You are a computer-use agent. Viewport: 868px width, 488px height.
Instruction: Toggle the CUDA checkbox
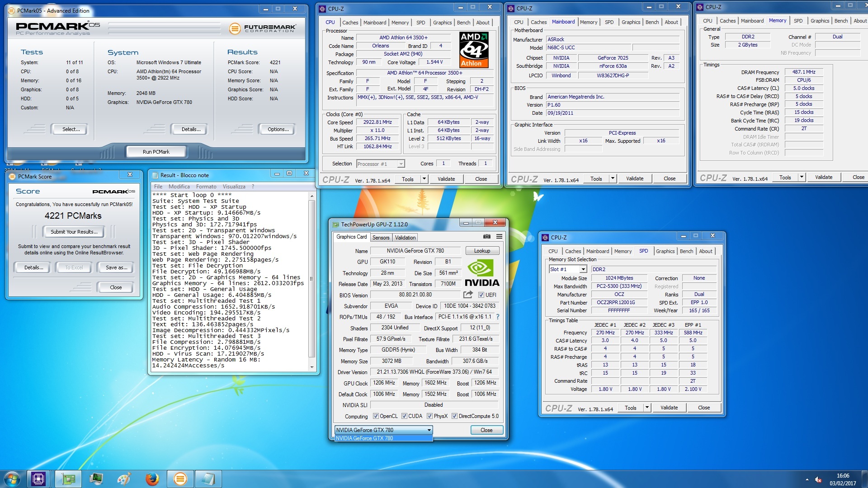tap(404, 416)
